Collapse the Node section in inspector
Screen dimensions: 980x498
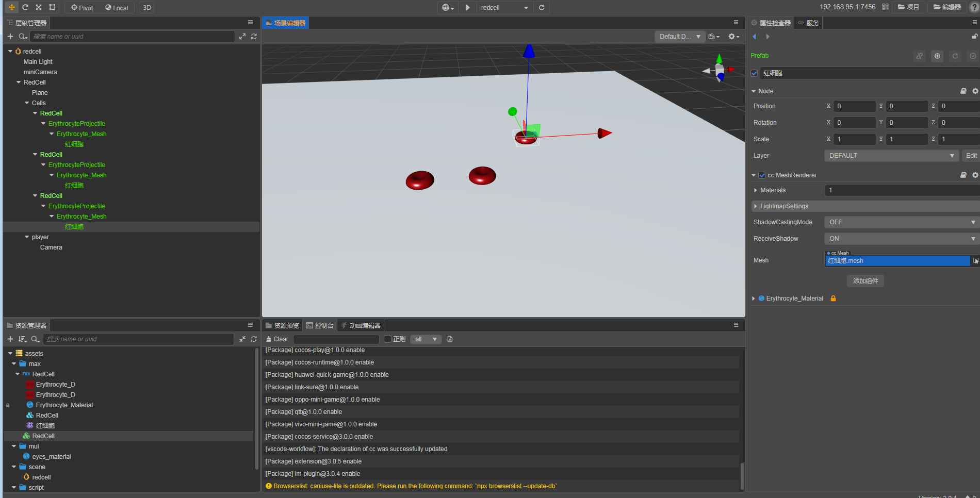pyautogui.click(x=754, y=91)
